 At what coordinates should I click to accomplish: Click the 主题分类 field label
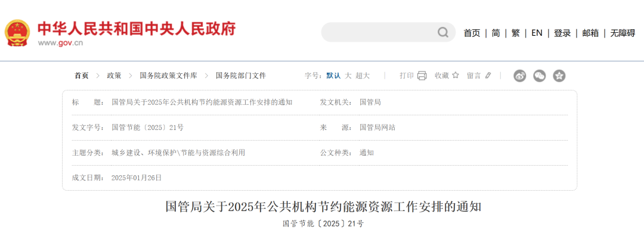(88, 153)
